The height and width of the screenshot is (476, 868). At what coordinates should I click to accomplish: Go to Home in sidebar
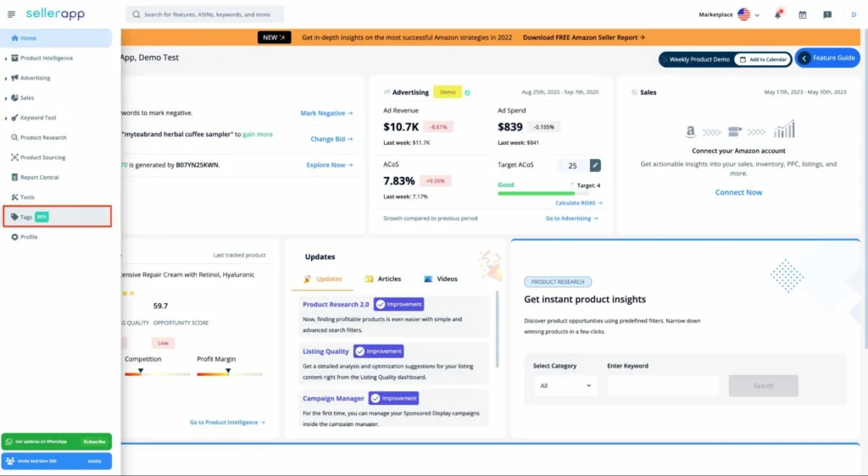tap(57, 38)
